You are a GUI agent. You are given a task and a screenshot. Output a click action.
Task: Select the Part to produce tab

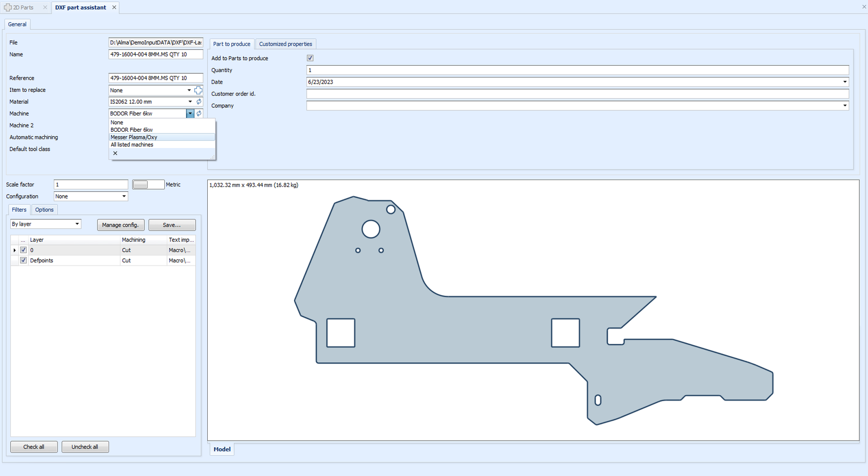[x=232, y=44]
